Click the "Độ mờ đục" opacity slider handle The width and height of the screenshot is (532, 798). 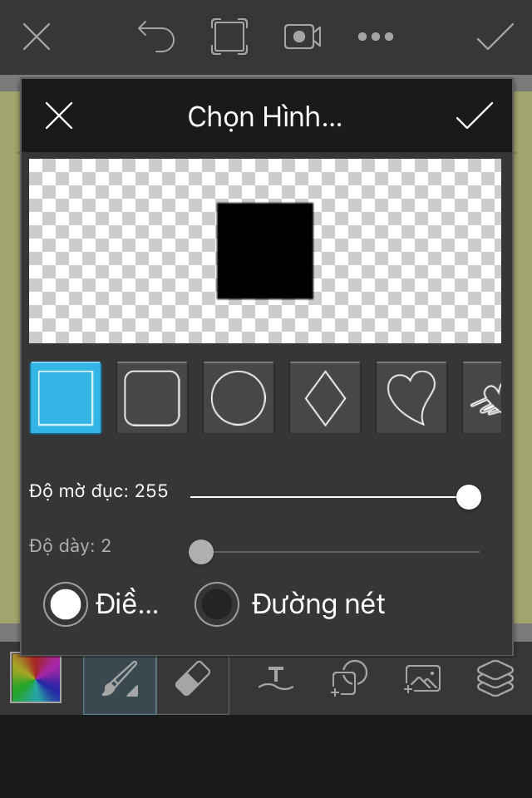(469, 497)
